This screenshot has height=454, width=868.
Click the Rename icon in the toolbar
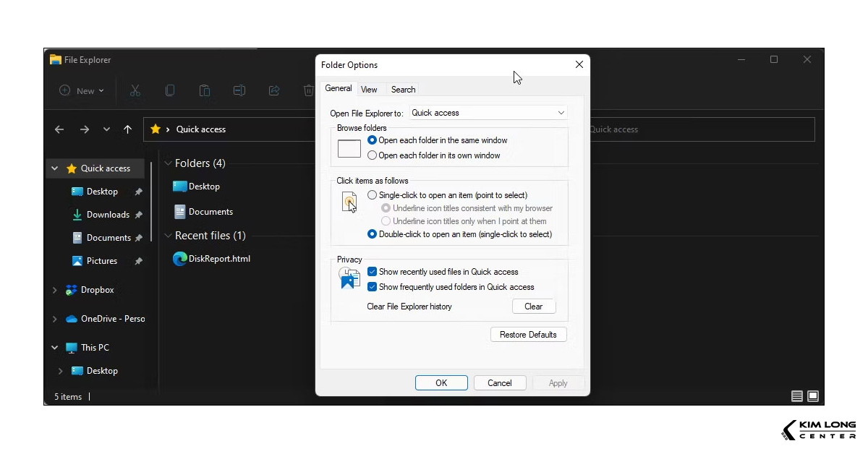239,90
